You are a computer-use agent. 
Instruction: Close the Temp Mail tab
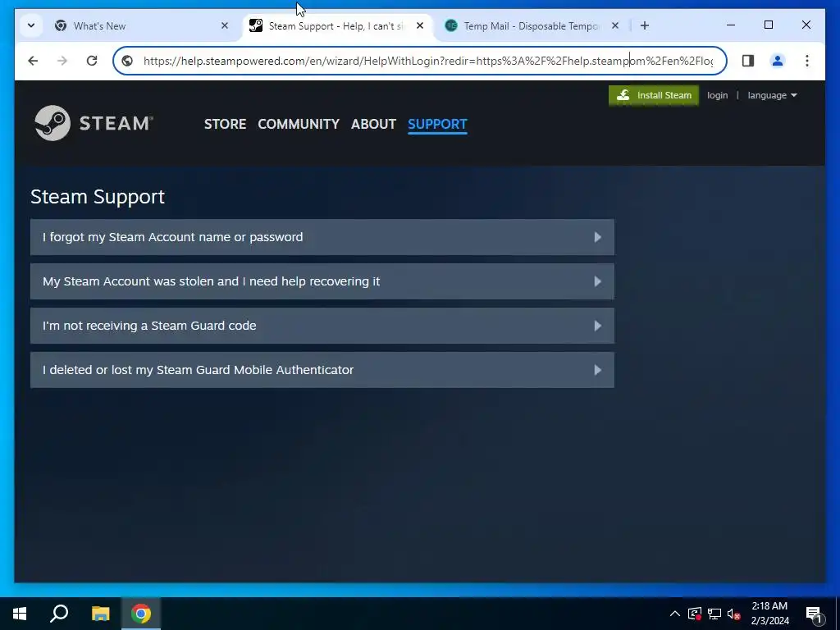[615, 25]
